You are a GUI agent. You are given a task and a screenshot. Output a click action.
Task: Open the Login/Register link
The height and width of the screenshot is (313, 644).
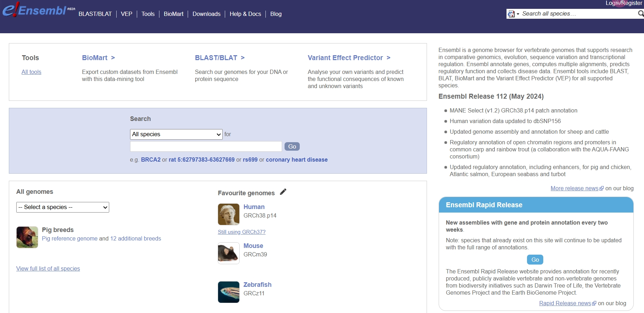pos(623,3)
